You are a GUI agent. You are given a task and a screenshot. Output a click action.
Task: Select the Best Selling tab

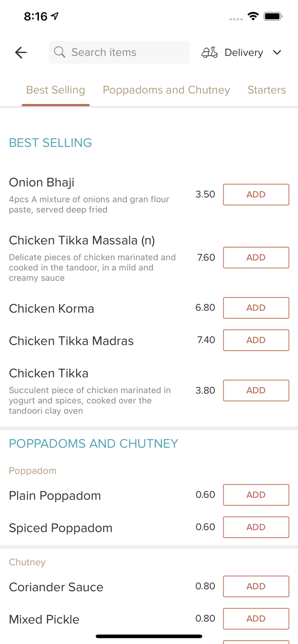(x=55, y=90)
